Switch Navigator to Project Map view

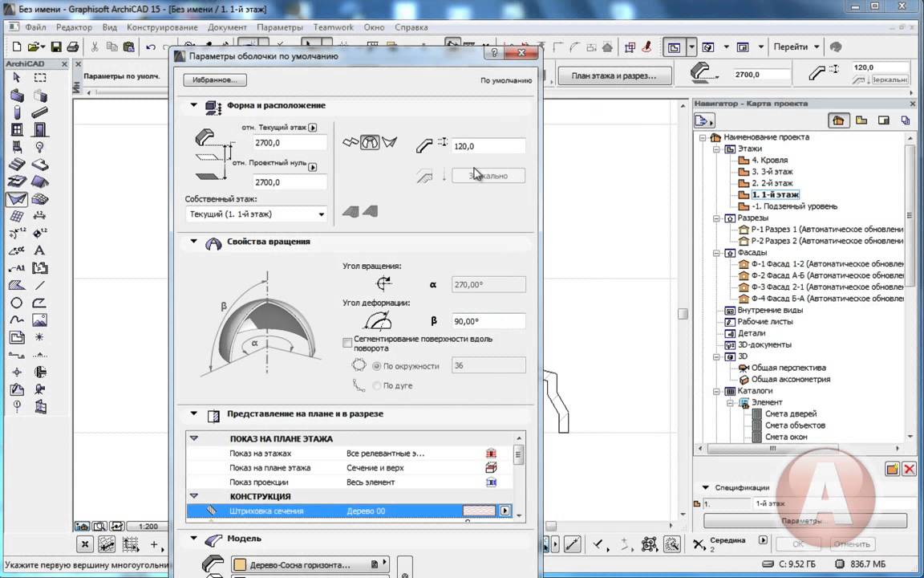[838, 120]
